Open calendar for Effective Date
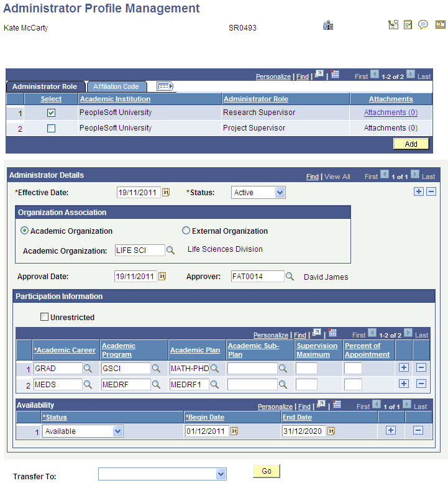 click(166, 192)
